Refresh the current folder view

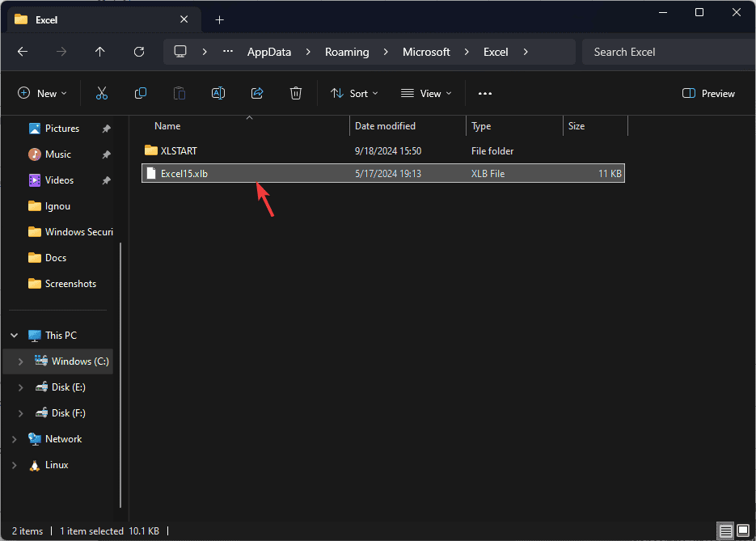(x=139, y=52)
